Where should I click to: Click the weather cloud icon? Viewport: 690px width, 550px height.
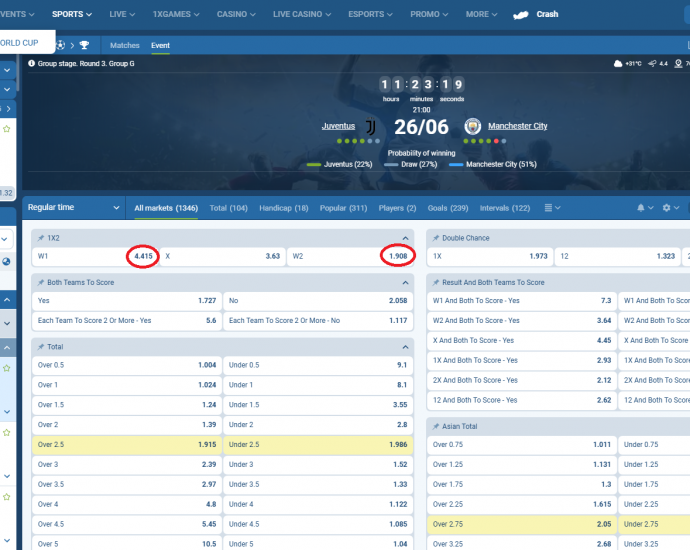coord(618,64)
